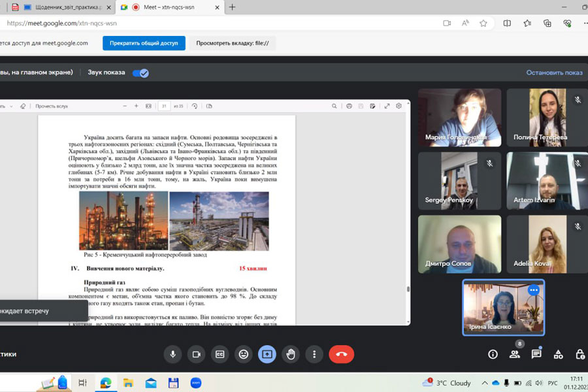Screen dimensions: 588x392
Task: Open chat with everyone panel
Action: pos(536,354)
